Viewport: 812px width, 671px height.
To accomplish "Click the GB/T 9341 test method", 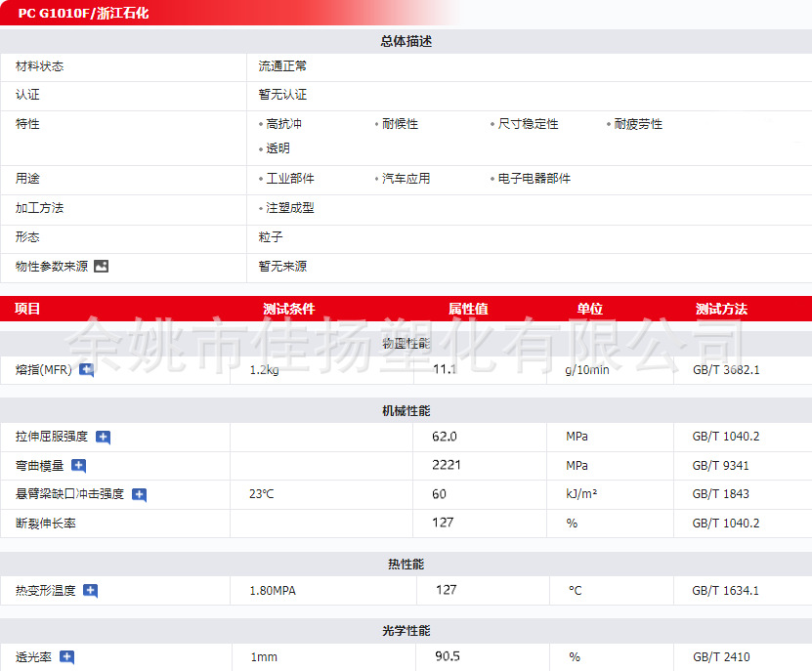I will 721,466.
